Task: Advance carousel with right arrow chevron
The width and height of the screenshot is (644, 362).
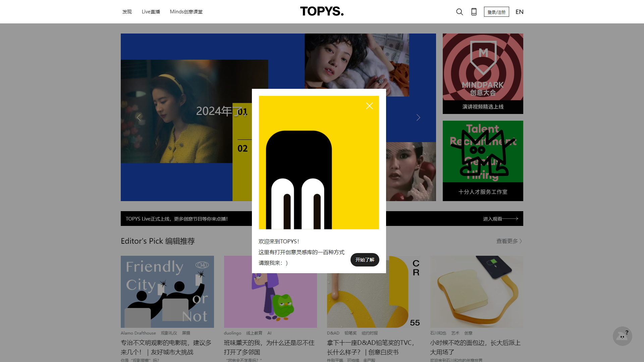Action: click(x=418, y=117)
